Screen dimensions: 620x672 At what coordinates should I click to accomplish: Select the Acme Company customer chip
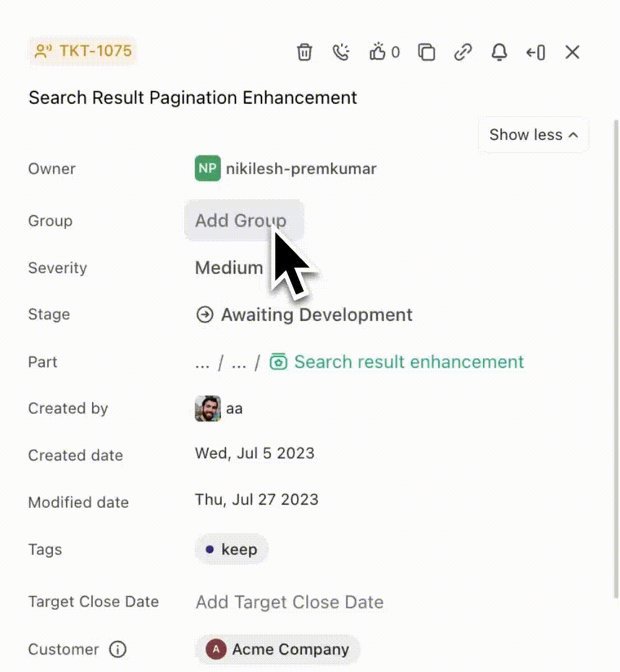278,650
